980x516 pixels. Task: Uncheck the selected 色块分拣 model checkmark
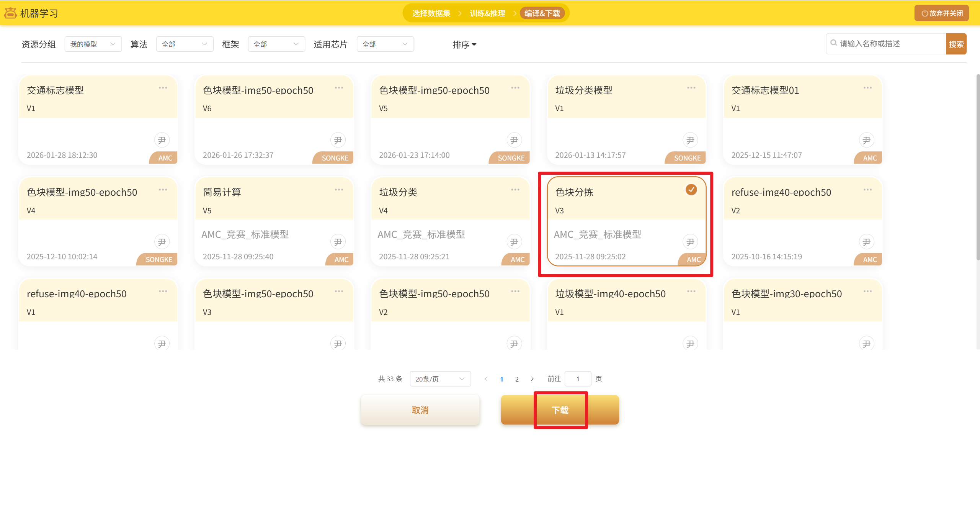[x=691, y=190]
